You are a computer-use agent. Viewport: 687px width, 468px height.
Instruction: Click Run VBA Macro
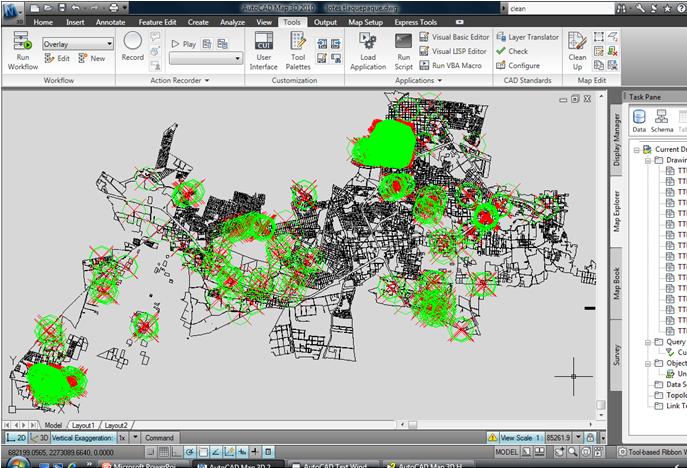450,65
